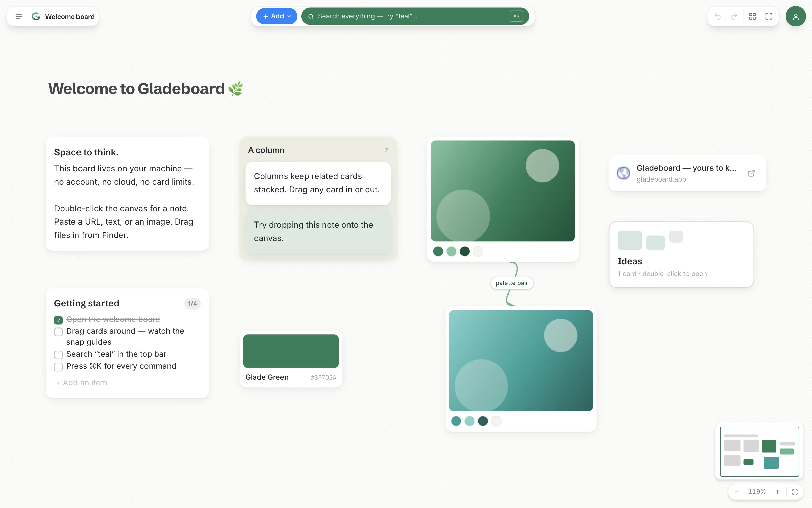Pick the off-white dot under teal image
Viewport: 812px width, 508px height.
[x=496, y=421]
